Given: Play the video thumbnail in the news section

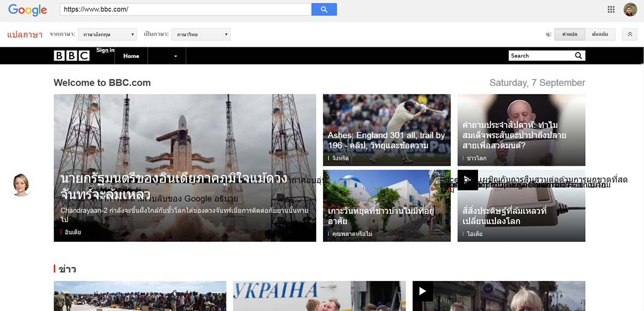Looking at the screenshot, I should tap(422, 291).
